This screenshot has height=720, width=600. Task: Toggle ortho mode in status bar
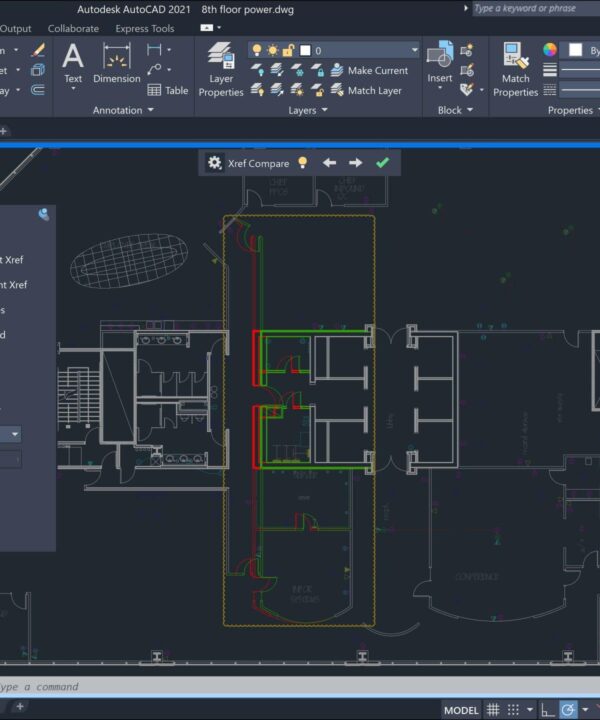click(x=546, y=710)
